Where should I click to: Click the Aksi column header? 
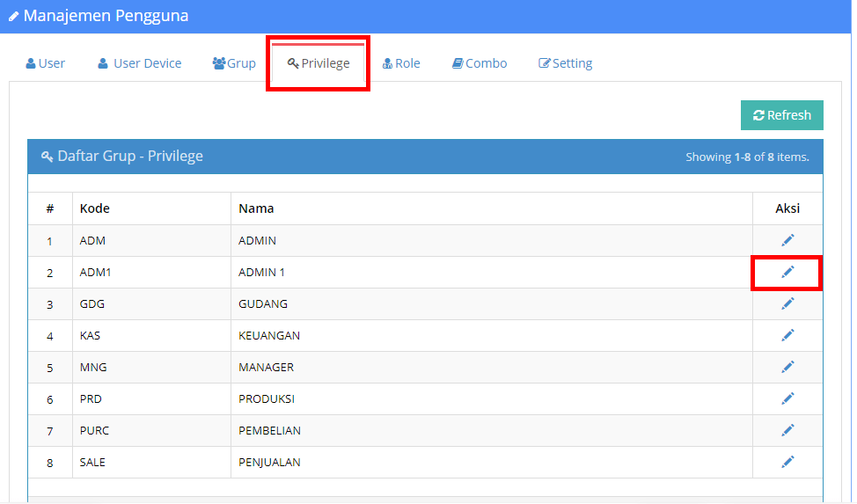click(787, 208)
